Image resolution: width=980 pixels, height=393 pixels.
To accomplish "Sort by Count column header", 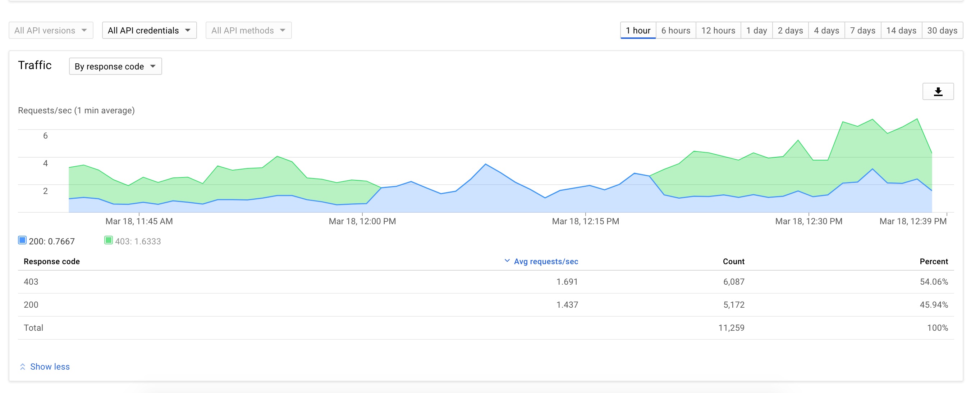I will 733,262.
